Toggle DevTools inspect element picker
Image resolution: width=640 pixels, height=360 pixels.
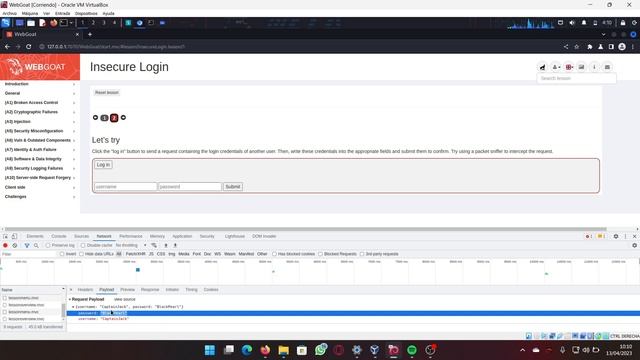pyautogui.click(x=5, y=236)
